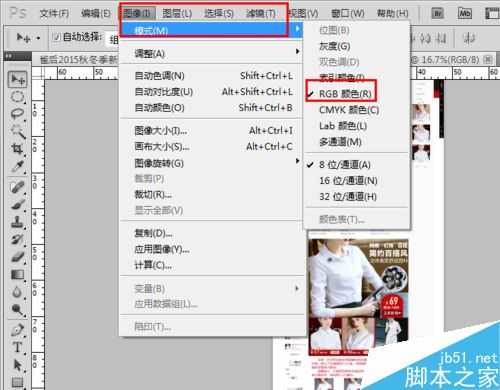Image resolution: width=500 pixels, height=390 pixels.
Task: Select the Rectangle shape tool
Action: click(x=17, y=382)
